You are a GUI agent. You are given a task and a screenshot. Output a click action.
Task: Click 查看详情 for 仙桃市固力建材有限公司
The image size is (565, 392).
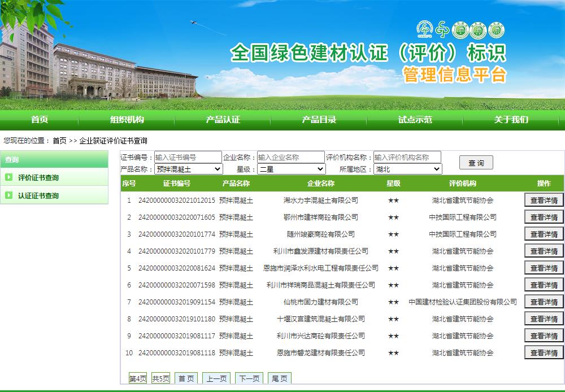[544, 302]
